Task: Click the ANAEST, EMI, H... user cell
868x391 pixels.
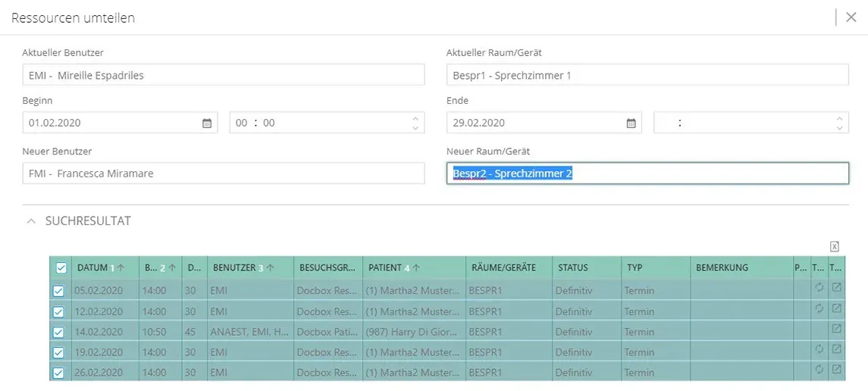Action: coord(251,332)
